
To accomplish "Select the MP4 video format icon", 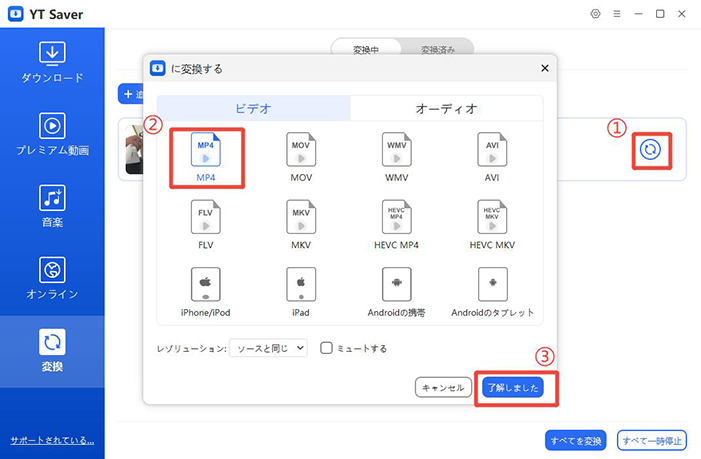I will coord(206,150).
